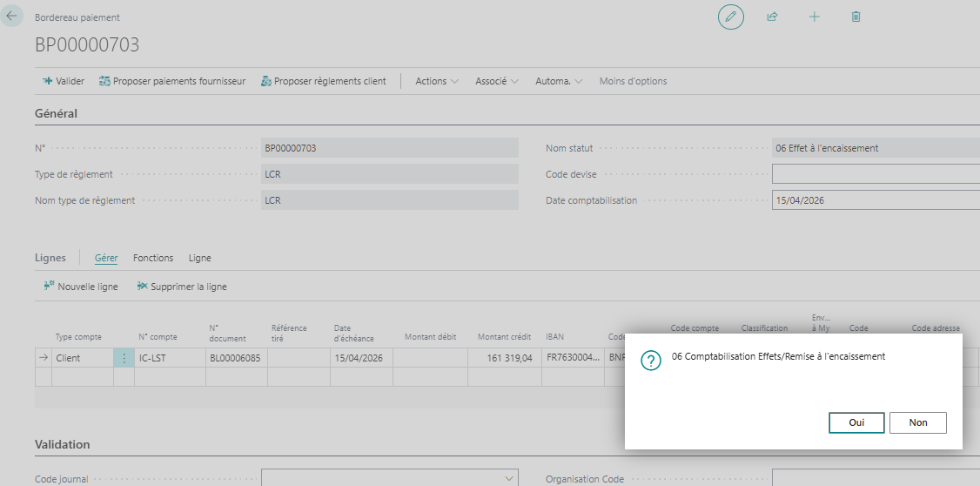
Task: Click Valider in the toolbar
Action: point(64,81)
